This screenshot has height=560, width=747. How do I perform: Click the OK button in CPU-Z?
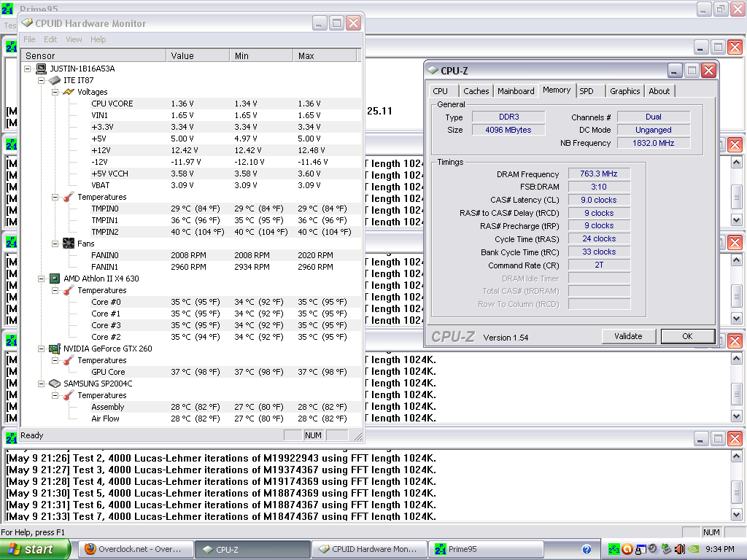687,336
